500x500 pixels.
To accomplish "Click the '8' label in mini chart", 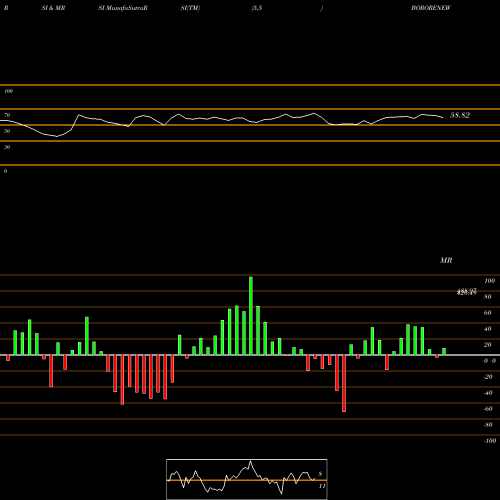I will click(x=320, y=474).
